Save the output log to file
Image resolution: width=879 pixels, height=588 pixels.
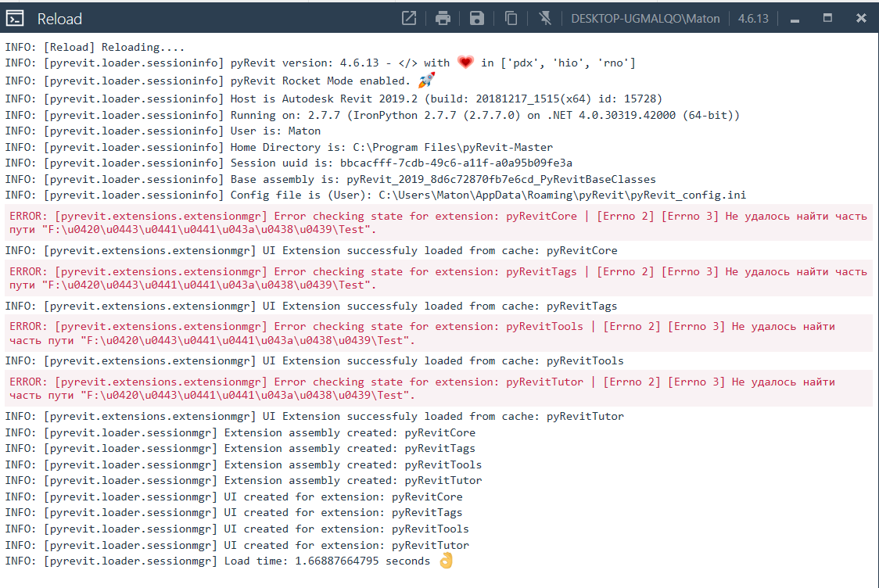[x=476, y=18]
